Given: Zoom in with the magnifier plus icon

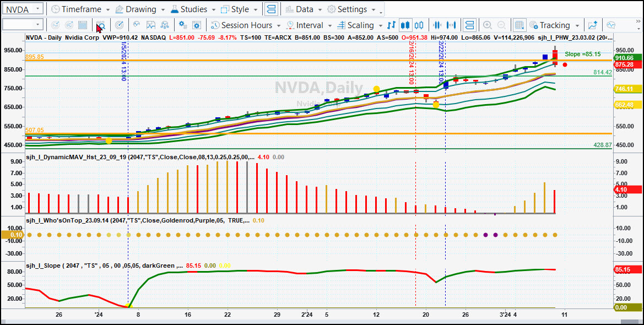Looking at the screenshot, I should point(488,25).
